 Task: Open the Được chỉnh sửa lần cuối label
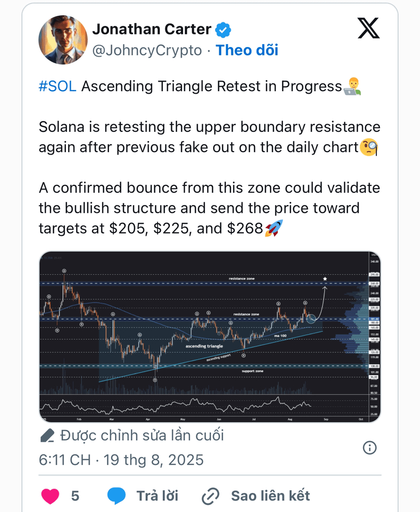click(142, 435)
